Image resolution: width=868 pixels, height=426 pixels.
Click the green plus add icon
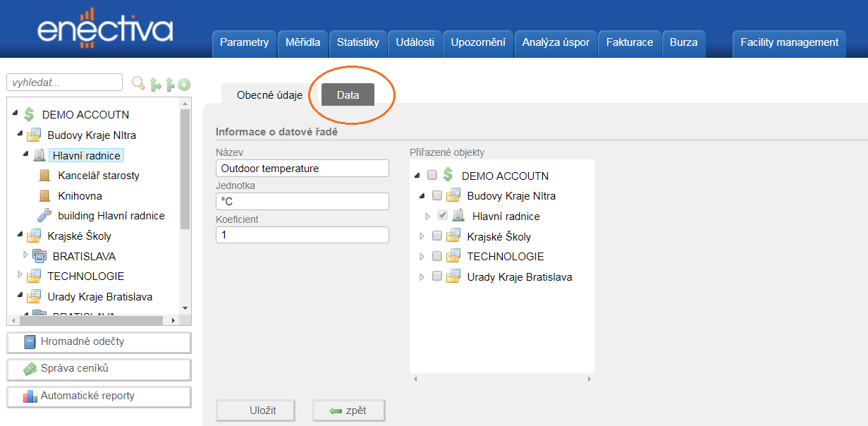pyautogui.click(x=184, y=85)
